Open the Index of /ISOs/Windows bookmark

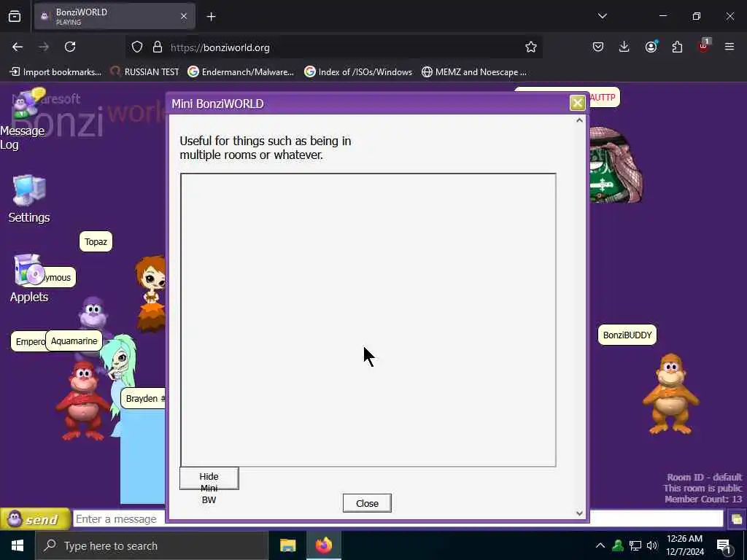[x=359, y=72]
